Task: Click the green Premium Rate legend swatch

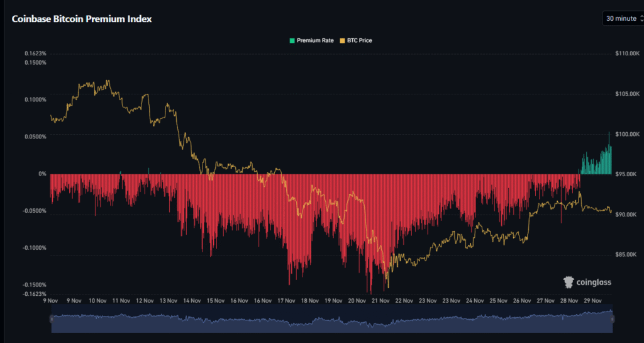Action: click(292, 40)
